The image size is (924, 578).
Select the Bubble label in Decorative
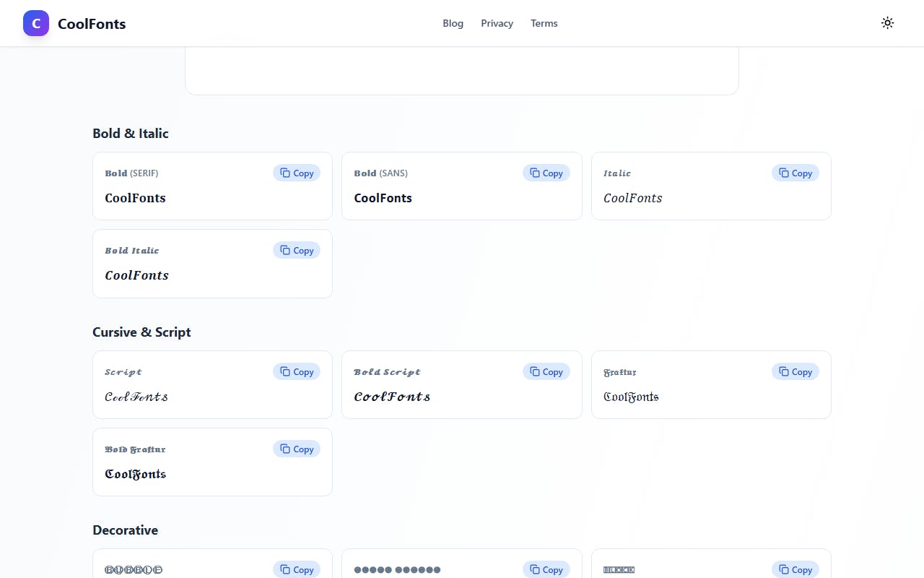tap(134, 570)
